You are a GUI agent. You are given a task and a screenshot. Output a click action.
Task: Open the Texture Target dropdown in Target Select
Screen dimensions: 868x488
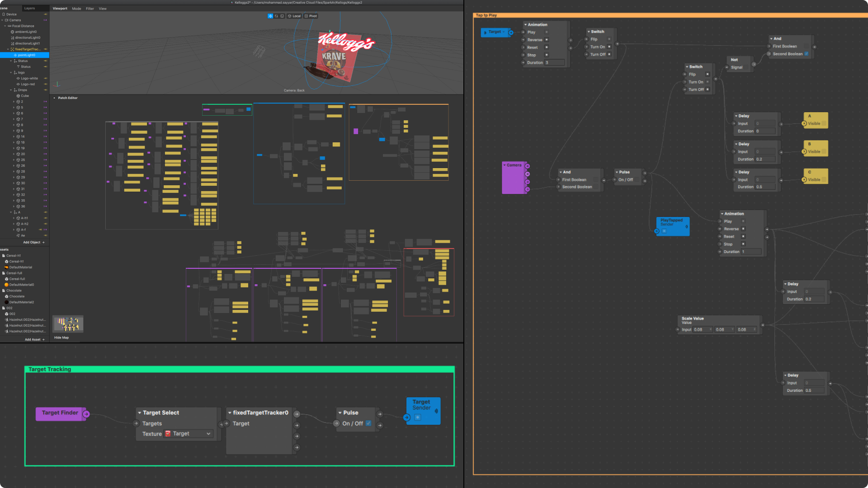click(188, 434)
